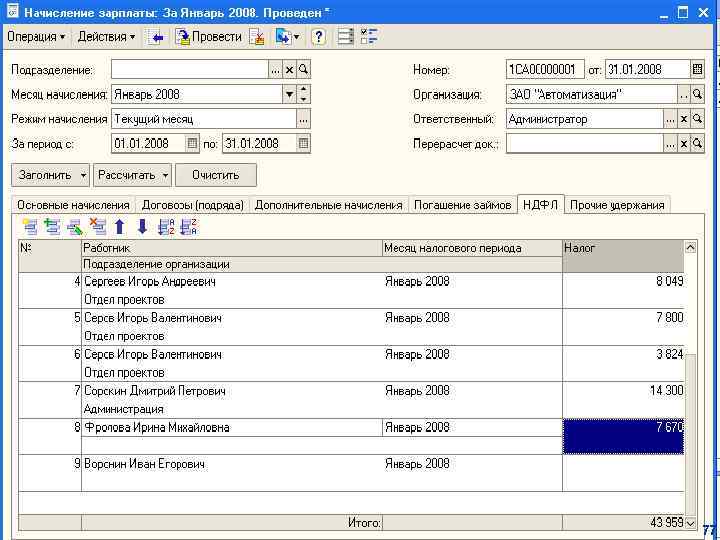
Task: Open selection ellipsis for Подразделение field
Action: [x=275, y=70]
